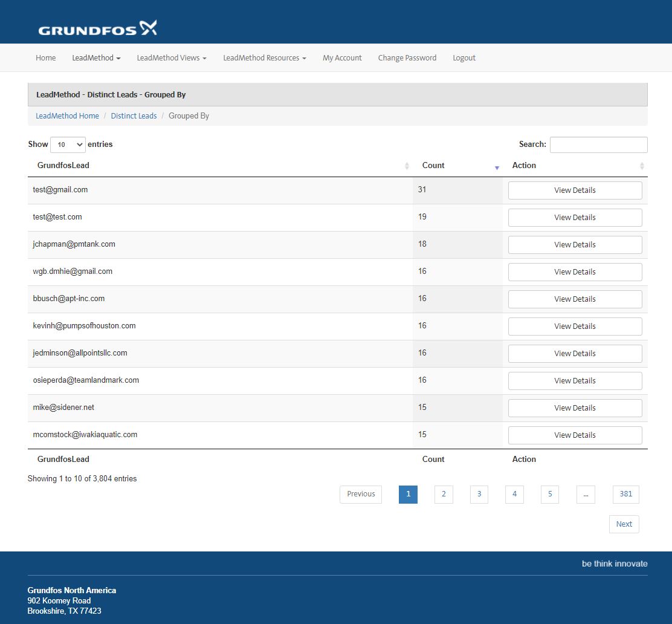672x624 pixels.
Task: Click the wgb.dmhie@gmail.com cell
Action: tap(221, 272)
